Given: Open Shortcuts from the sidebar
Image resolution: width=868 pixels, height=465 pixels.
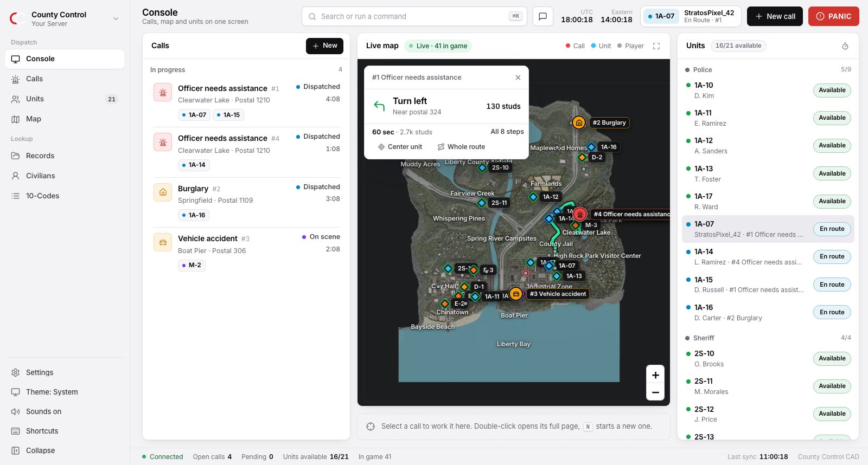Looking at the screenshot, I should point(65,431).
